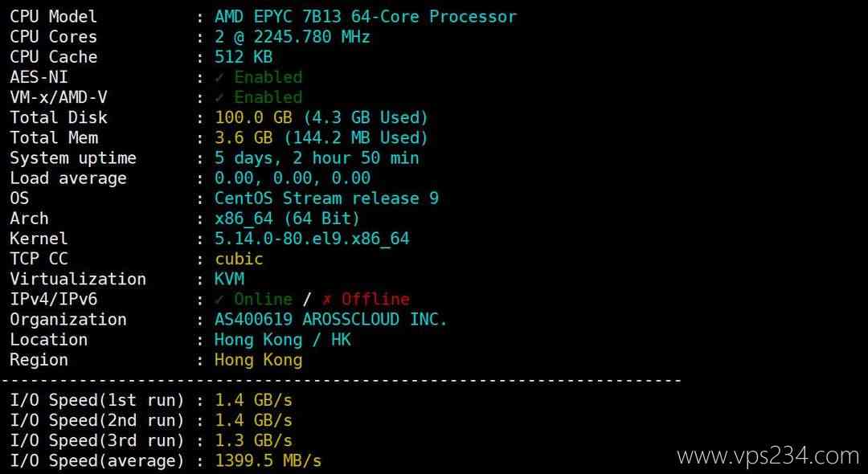This screenshot has width=868, height=474.
Task: Select the CentOS Stream release 9 text
Action: (x=326, y=198)
